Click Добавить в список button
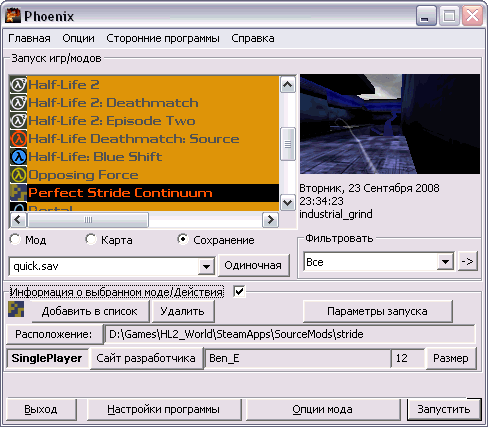This screenshot has width=488, height=427. coord(90,311)
